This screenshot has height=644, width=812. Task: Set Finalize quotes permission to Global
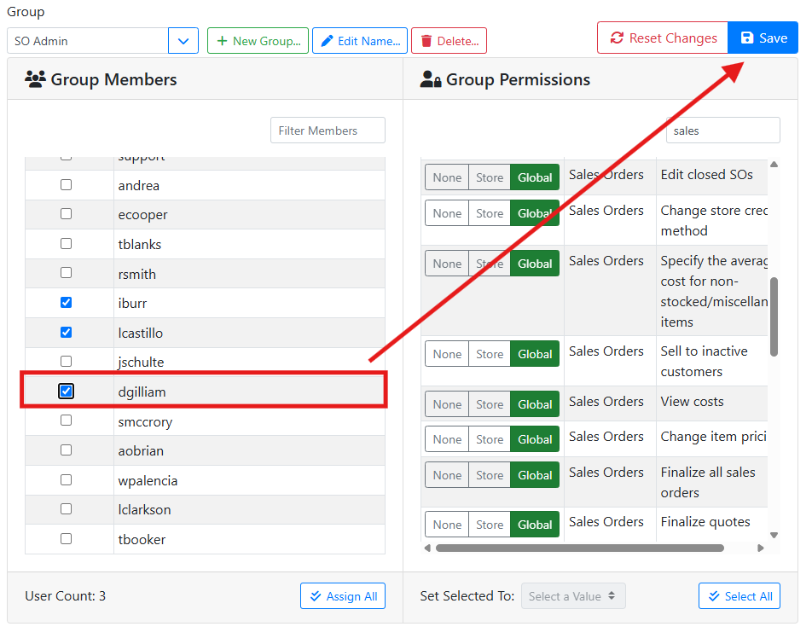point(535,525)
